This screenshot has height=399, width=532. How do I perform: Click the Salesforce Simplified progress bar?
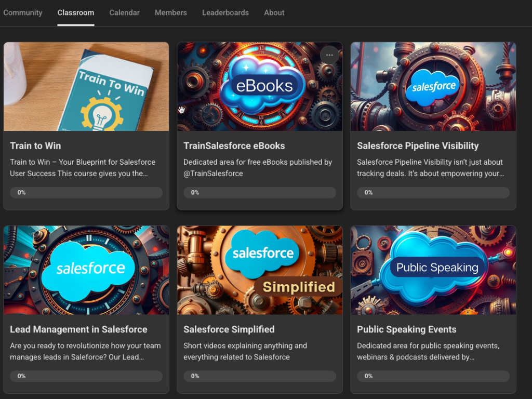260,376
